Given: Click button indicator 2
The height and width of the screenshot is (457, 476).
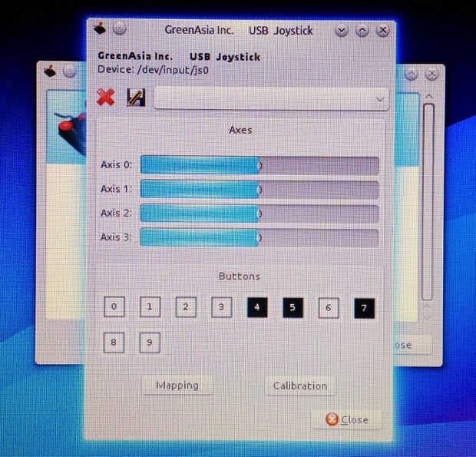Looking at the screenshot, I should tap(186, 307).
